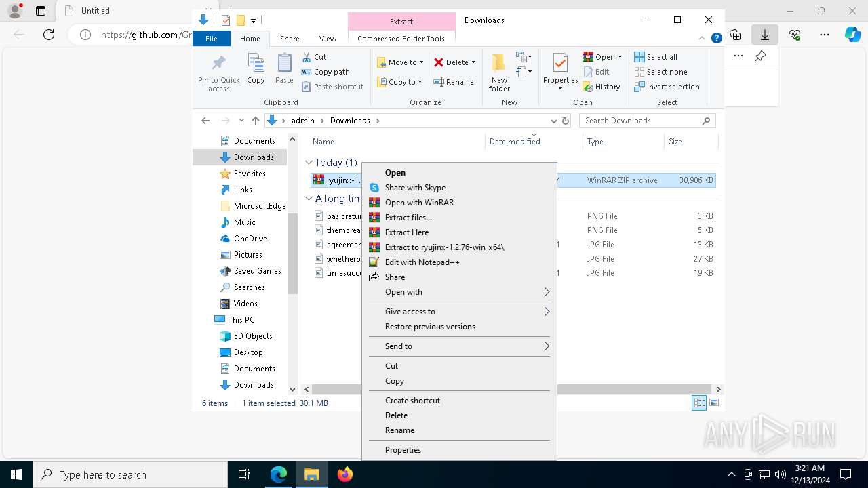Viewport: 868px width, 488px height.
Task: Select This PC in navigation pane
Action: (241, 320)
